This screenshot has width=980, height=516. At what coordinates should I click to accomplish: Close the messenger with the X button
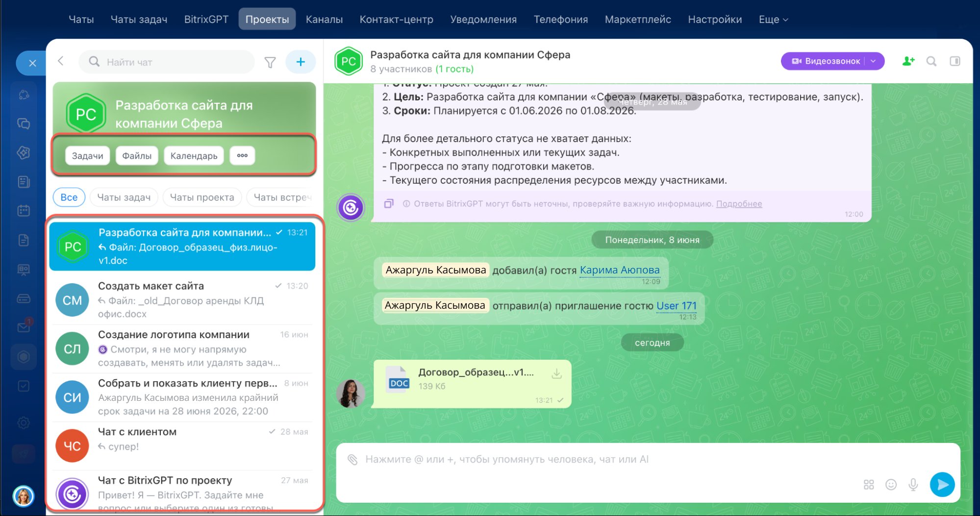coord(32,63)
